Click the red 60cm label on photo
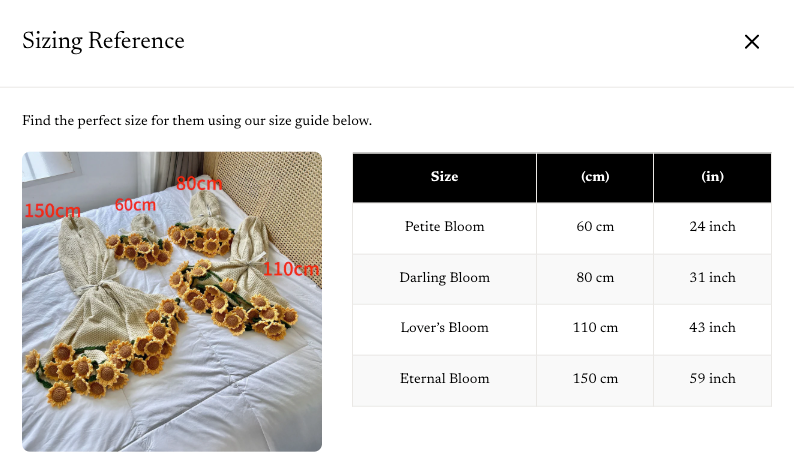 (x=135, y=204)
